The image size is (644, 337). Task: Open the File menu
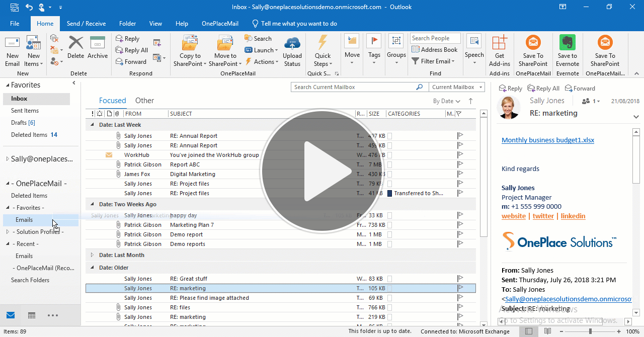pos(15,24)
